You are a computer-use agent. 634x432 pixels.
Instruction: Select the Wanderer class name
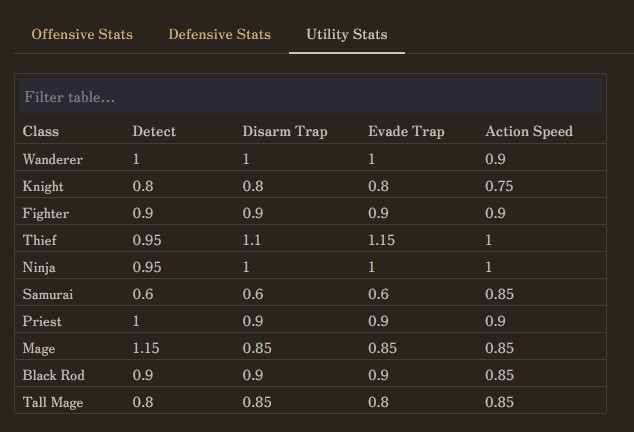[x=53, y=159]
